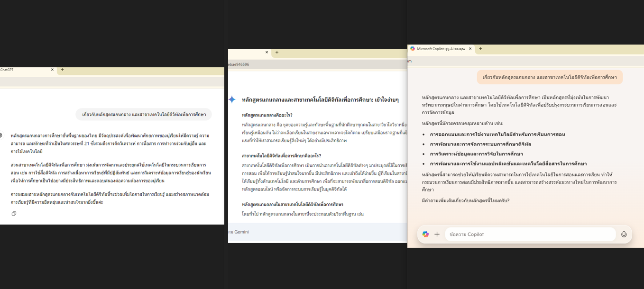This screenshot has width=644, height=289.
Task: Click the user prompt bubble in Copilot
Action: [x=549, y=77]
